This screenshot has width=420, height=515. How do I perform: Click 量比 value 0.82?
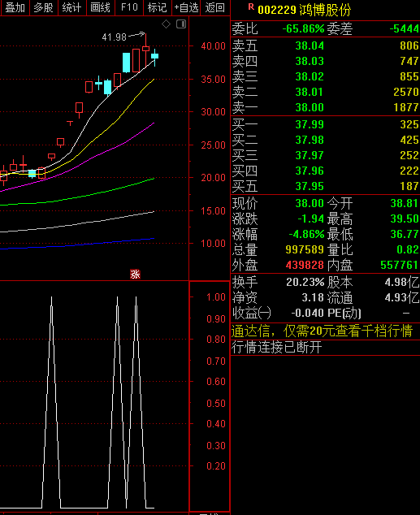[408, 249]
